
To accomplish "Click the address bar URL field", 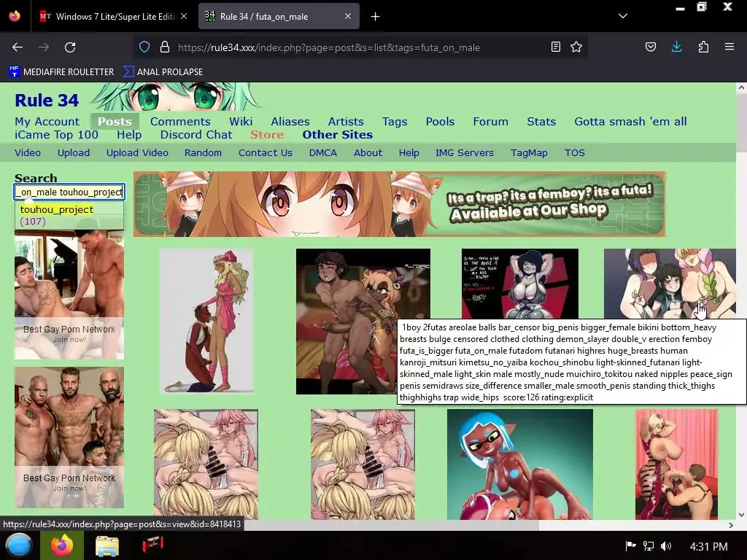I will [360, 47].
